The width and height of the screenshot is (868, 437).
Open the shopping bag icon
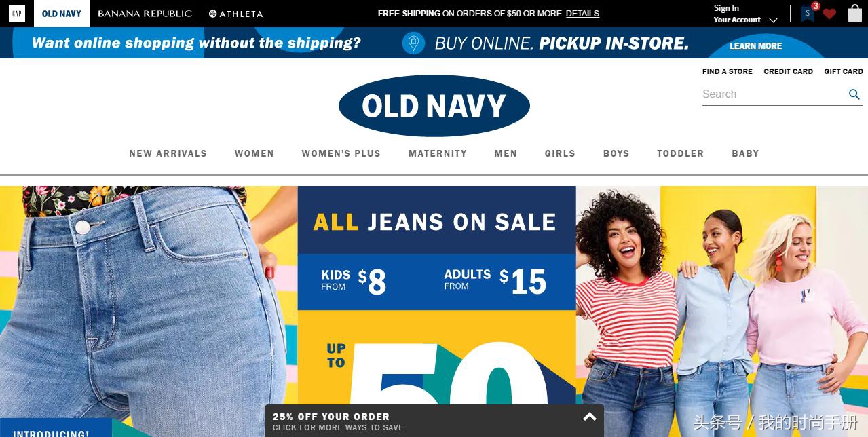[x=855, y=14]
